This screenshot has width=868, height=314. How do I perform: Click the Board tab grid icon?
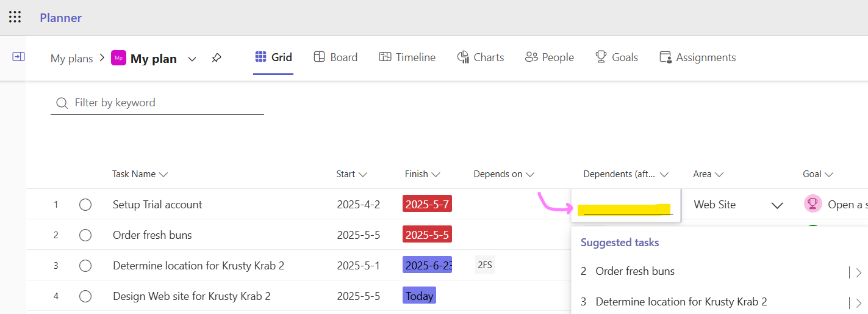pos(319,57)
